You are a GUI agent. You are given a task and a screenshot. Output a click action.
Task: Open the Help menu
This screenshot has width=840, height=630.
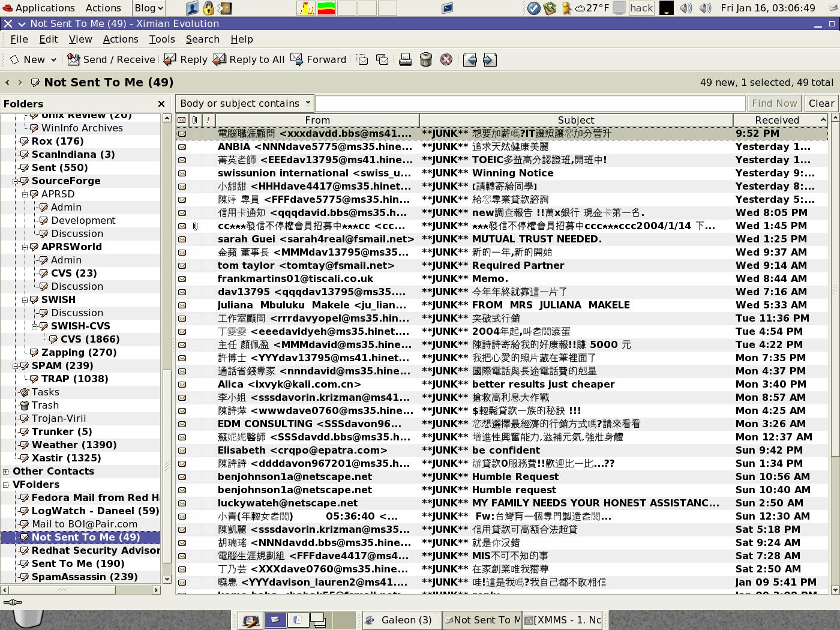[242, 39]
